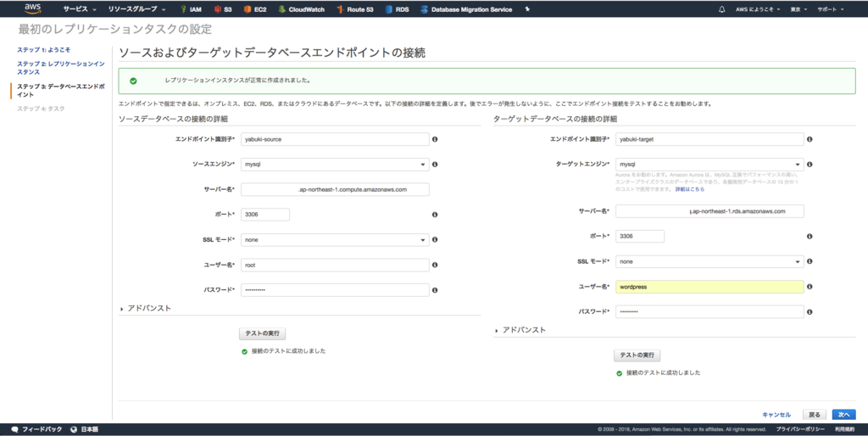Click キャンセル link
868x436 pixels.
point(776,415)
